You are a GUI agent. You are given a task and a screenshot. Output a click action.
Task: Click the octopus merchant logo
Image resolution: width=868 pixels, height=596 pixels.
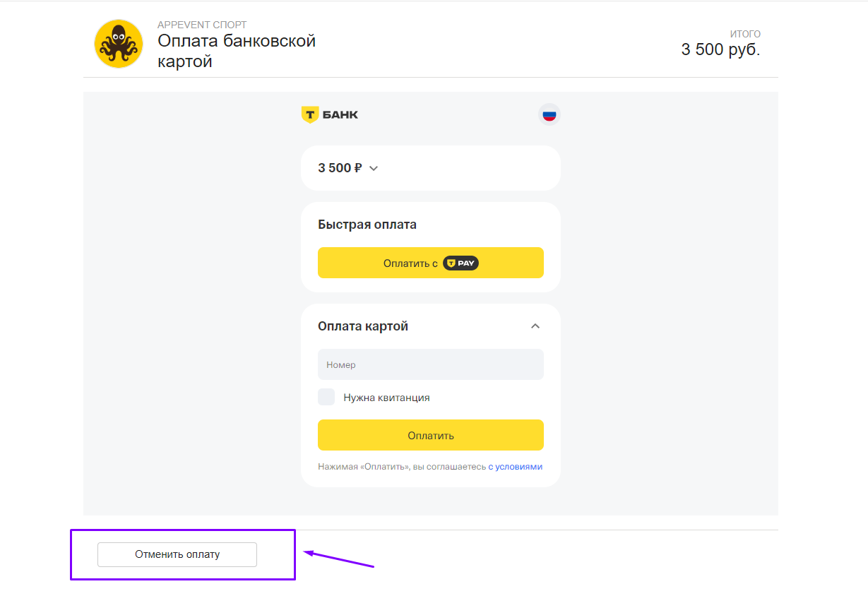pyautogui.click(x=119, y=44)
